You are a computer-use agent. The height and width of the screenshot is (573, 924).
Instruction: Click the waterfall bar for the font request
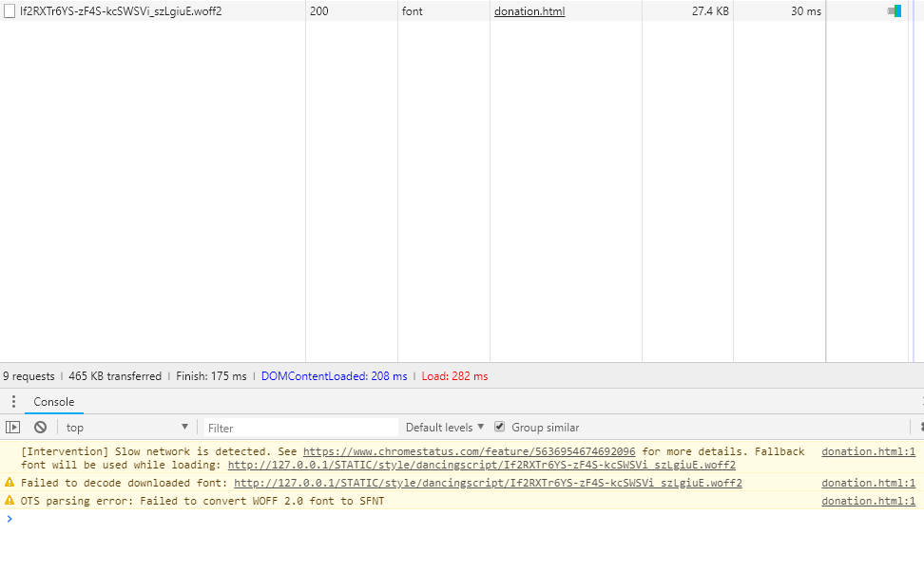click(895, 11)
